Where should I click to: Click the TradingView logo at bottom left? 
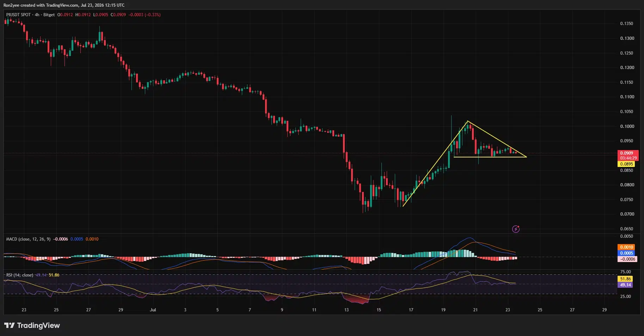pyautogui.click(x=32, y=325)
